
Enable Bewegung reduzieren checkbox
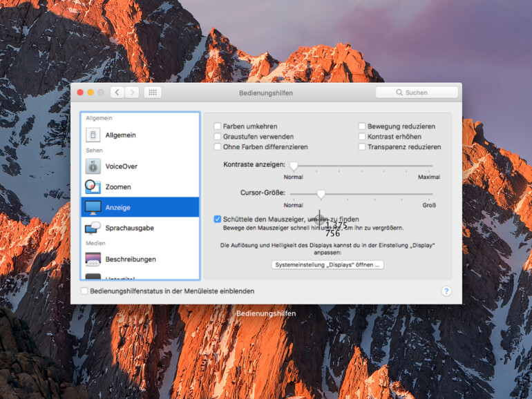pyautogui.click(x=362, y=126)
